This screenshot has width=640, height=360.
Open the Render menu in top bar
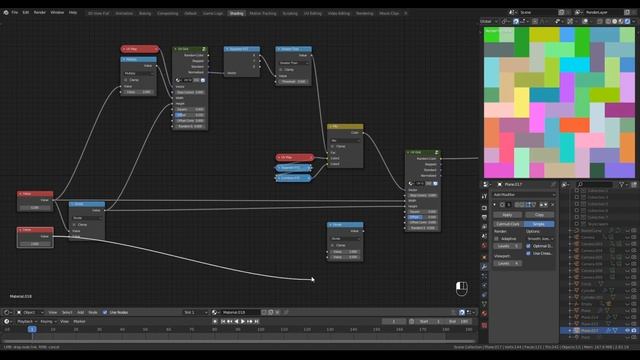pyautogui.click(x=40, y=13)
